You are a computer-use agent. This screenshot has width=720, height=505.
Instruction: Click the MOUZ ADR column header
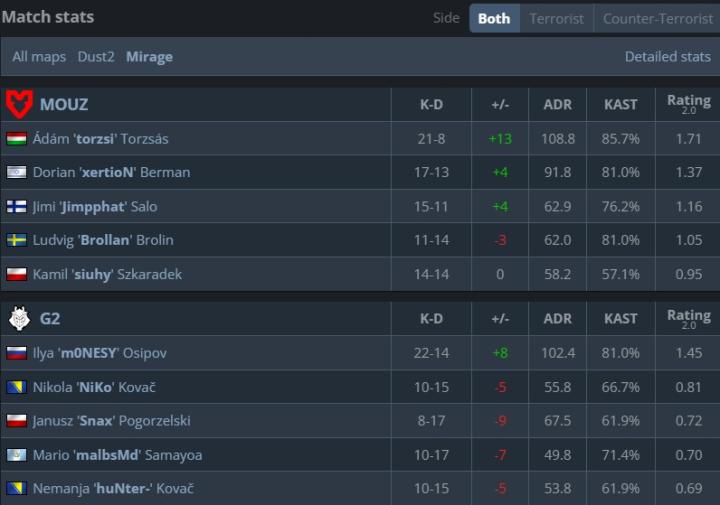(557, 104)
